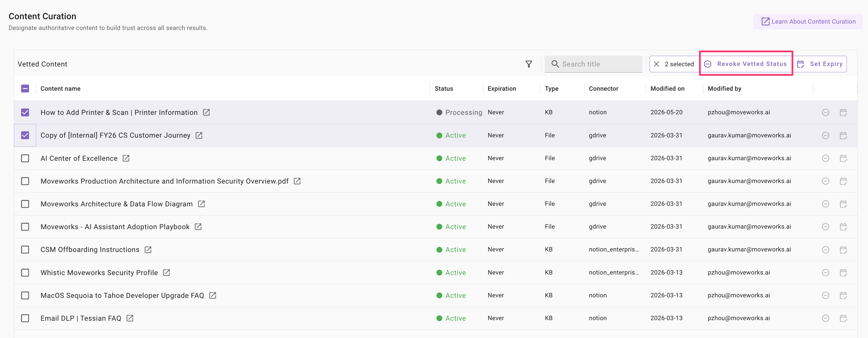
Task: Check Moveworks Architecture & Data Flow Diagram row
Action: coord(25,204)
